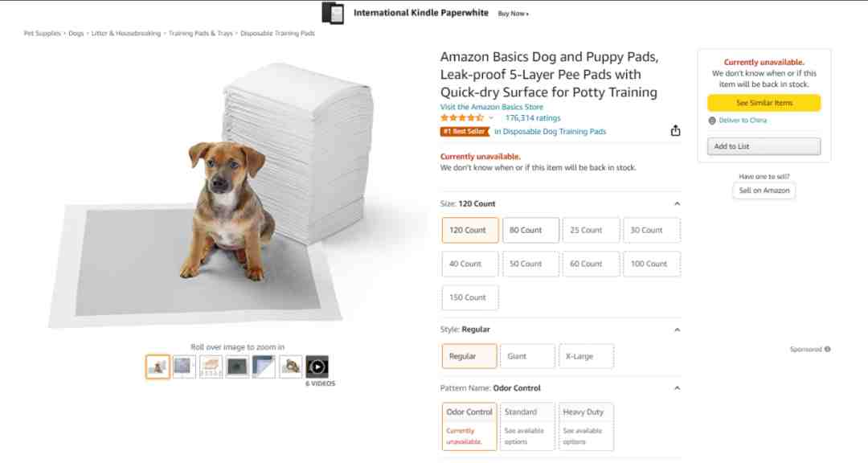Screen dimensions: 868x463
Task: Select the 80 Count size option
Action: [530, 230]
